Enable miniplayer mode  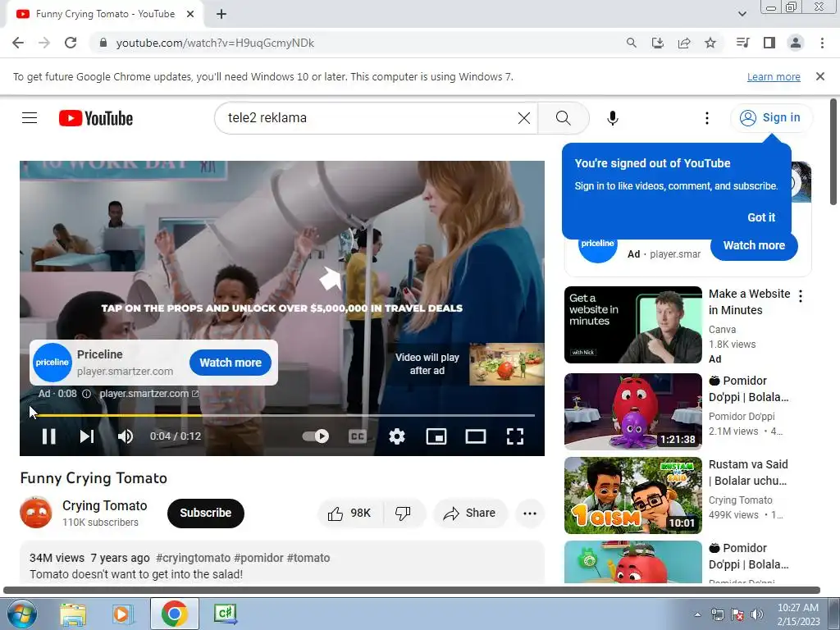point(436,436)
